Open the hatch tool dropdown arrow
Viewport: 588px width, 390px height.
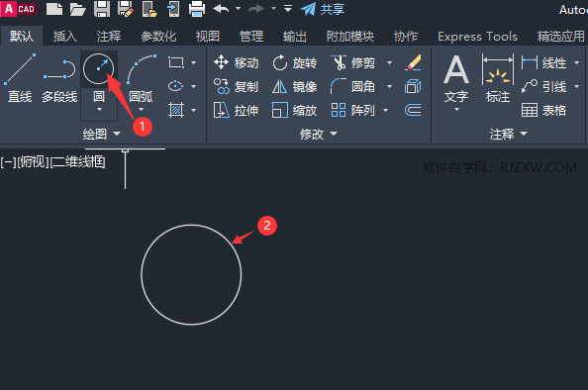(193, 110)
